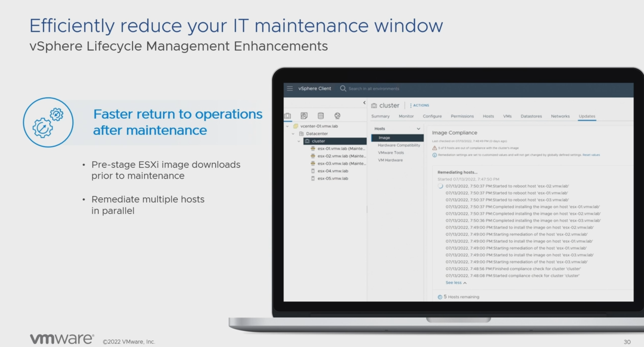Screen dimensions: 644x347
Task: Collapse the Datacenter tree node
Action: [293, 134]
